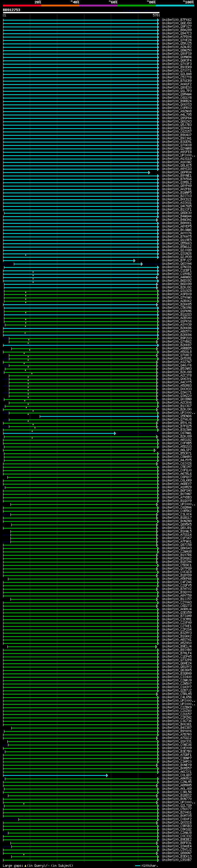Click the query end position 578
Screen dimensions: 197x868
[155, 15]
